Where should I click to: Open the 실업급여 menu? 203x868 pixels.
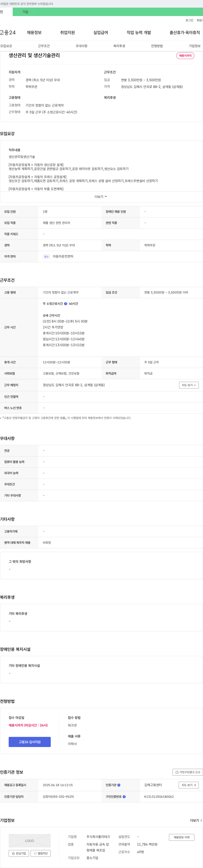point(101,33)
